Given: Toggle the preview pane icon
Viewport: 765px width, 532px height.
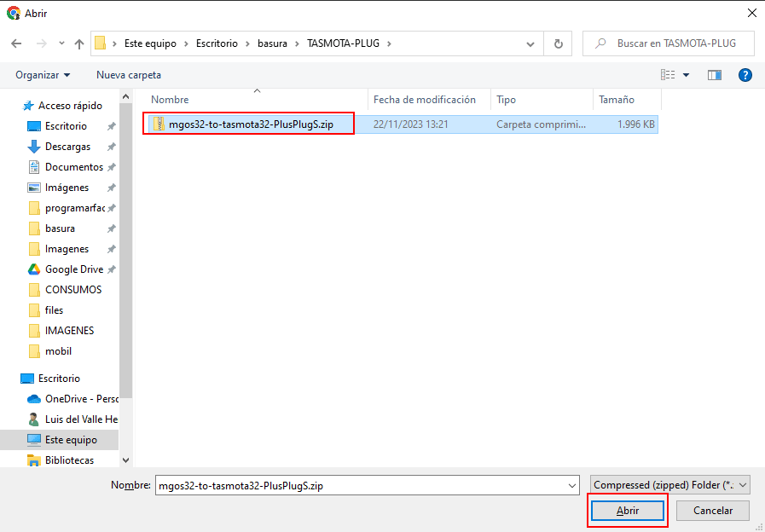Looking at the screenshot, I should tap(715, 75).
